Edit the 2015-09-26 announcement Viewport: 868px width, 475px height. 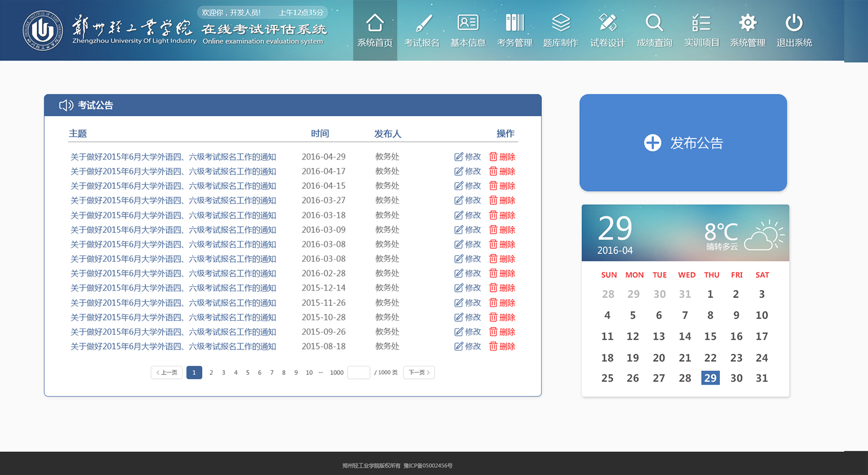tap(468, 331)
